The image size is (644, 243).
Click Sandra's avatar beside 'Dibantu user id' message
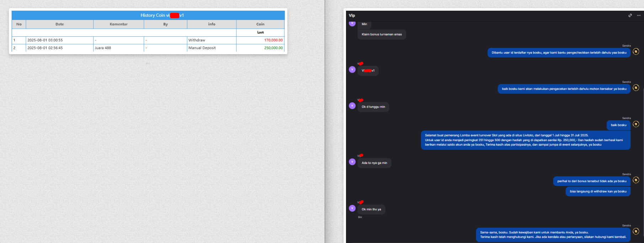[x=636, y=51]
